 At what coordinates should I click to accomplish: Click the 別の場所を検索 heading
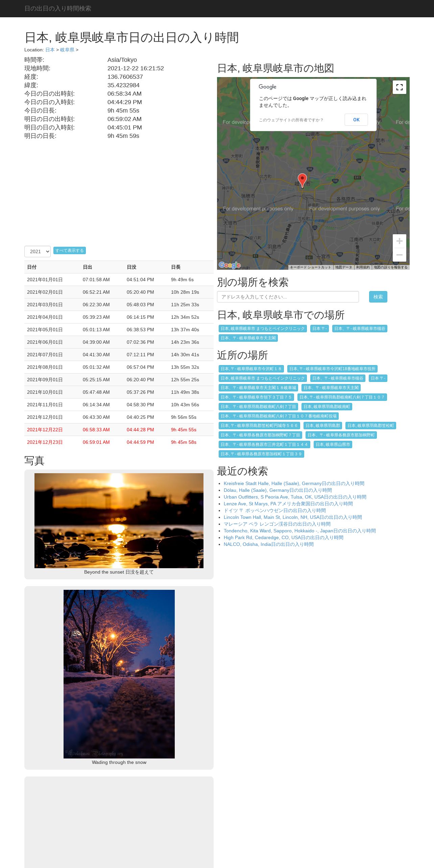coord(253,282)
